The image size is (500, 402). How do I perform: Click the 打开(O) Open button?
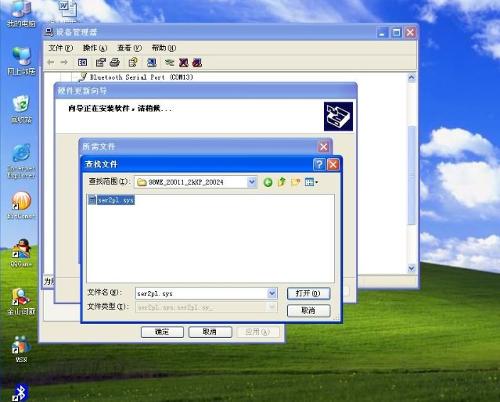pos(308,293)
